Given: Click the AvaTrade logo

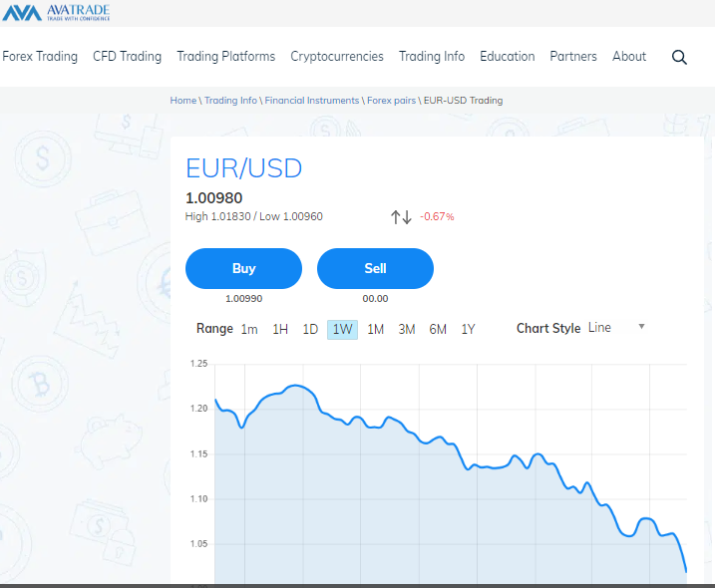Looking at the screenshot, I should (x=56, y=13).
